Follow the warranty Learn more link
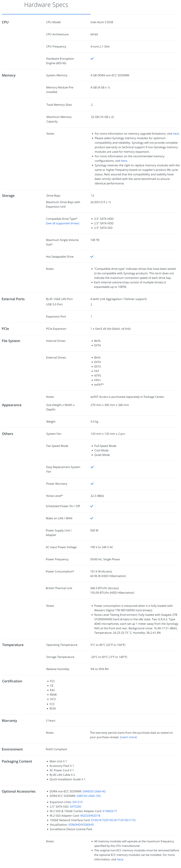This screenshot has height=868, width=181. tap(128, 737)
